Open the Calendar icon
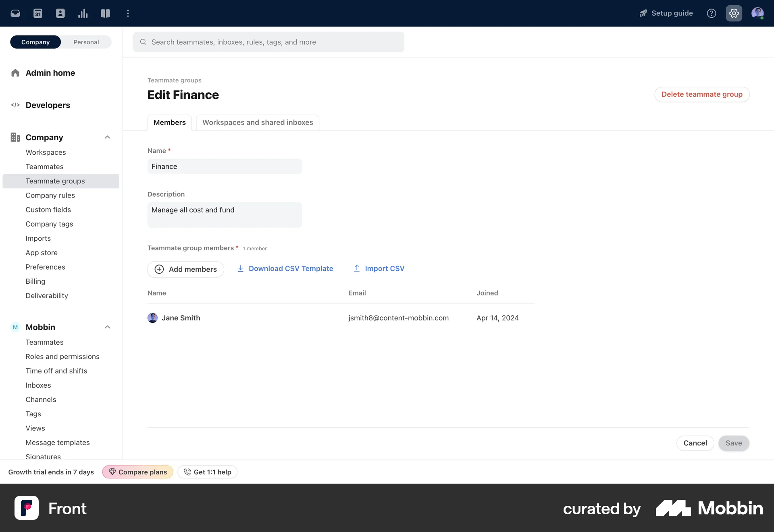Screen dimensions: 774x532 tap(37, 13)
